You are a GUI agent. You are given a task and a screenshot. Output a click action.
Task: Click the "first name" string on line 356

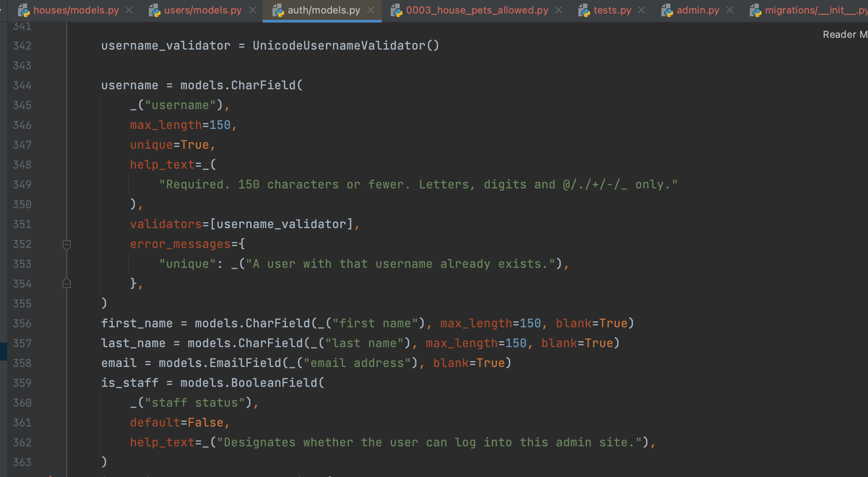[x=375, y=324]
